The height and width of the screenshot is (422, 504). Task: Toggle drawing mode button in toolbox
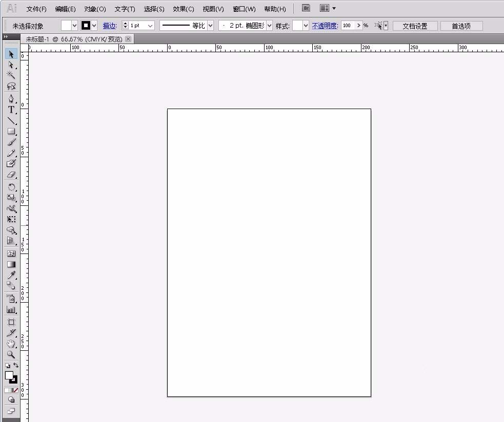11,400
